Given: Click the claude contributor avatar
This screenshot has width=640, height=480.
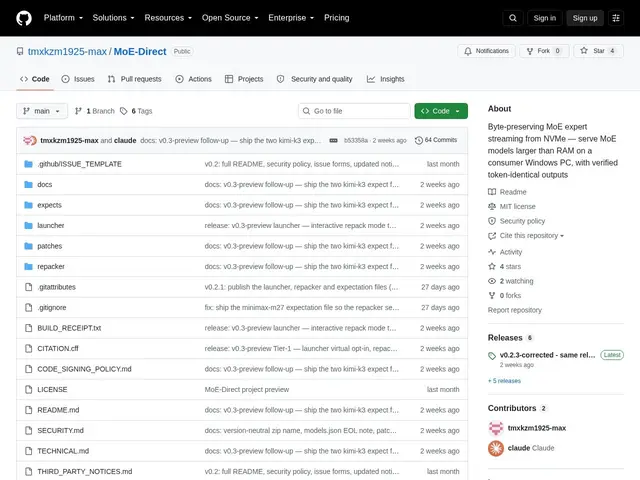Looking at the screenshot, I should pyautogui.click(x=496, y=448).
